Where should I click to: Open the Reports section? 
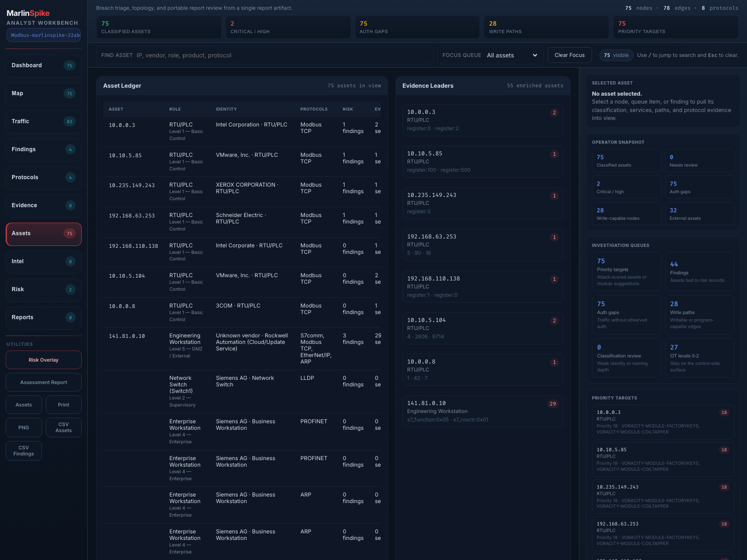pos(43,318)
